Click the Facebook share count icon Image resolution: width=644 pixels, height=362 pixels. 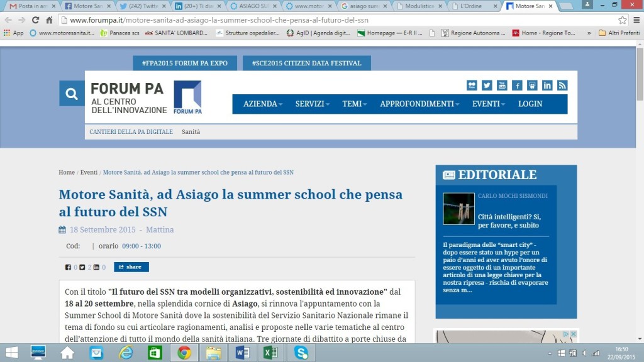pyautogui.click(x=68, y=267)
